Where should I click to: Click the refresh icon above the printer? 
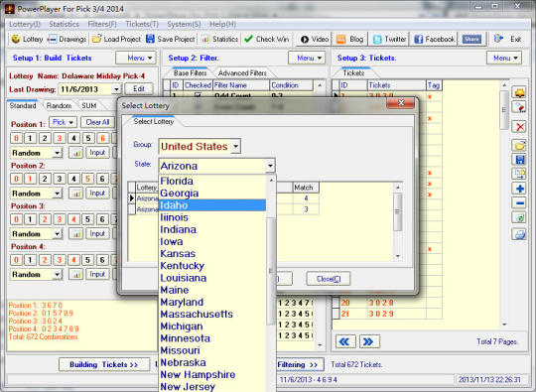point(519,217)
